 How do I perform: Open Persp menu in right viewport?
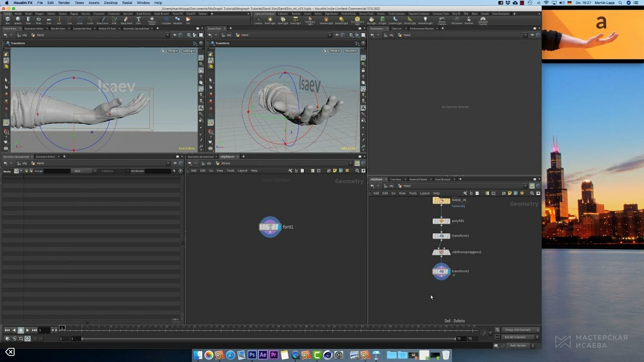point(335,51)
